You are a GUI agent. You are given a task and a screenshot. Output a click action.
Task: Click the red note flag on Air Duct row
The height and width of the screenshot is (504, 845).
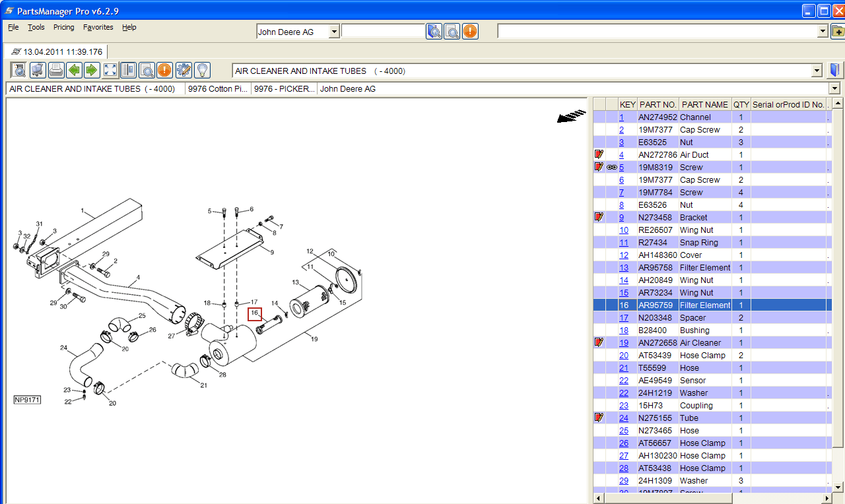pyautogui.click(x=599, y=154)
